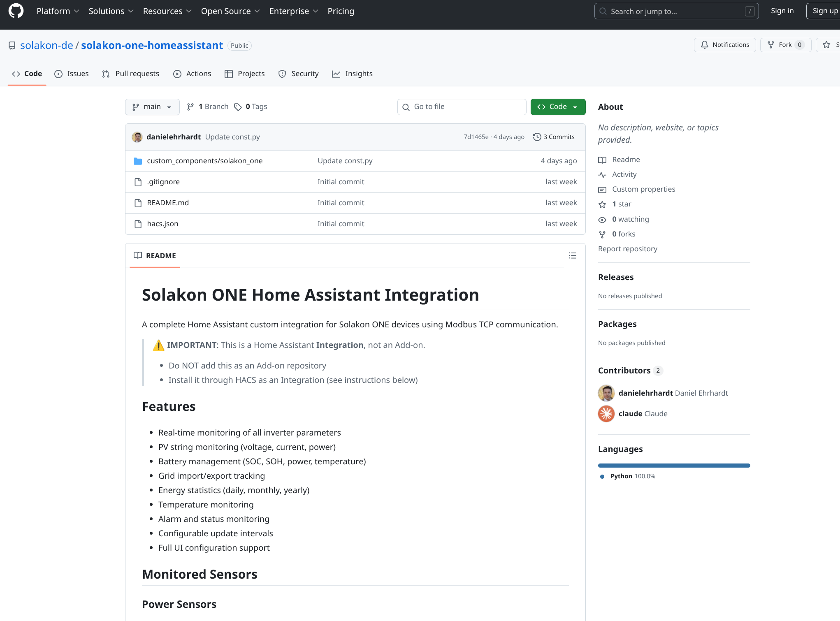This screenshot has width=840, height=621.
Task: Click the Readme book icon in About
Action: point(602,160)
